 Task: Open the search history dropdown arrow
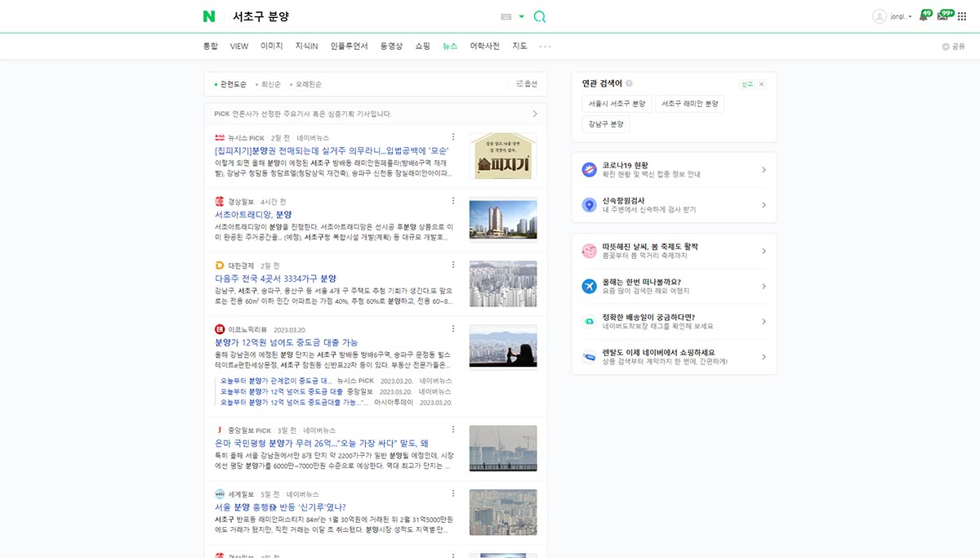521,16
